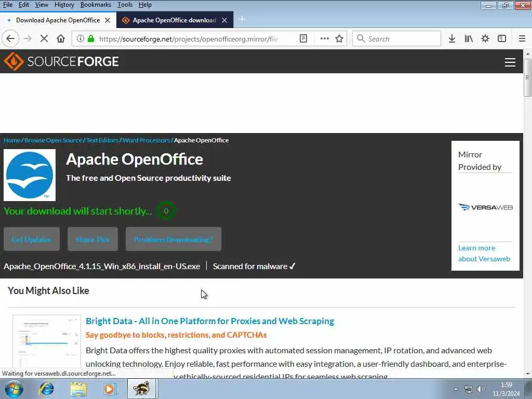Viewport: 532px width, 399px height.
Task: Show site information icon in address bar
Action: 81,38
